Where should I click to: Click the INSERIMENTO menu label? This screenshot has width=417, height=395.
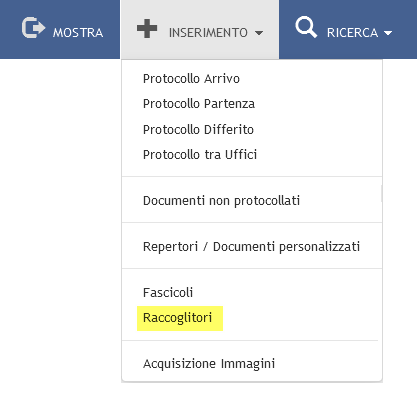click(208, 33)
